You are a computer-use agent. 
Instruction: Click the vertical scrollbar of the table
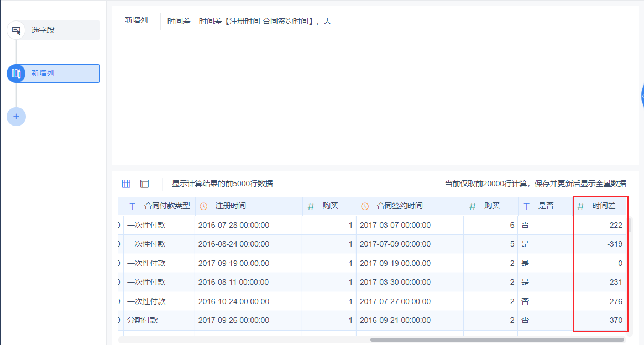(x=629, y=226)
